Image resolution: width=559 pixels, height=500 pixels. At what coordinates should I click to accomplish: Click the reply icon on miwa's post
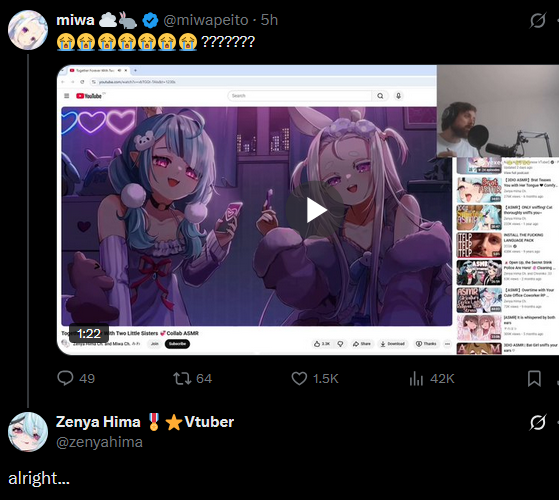(x=65, y=378)
